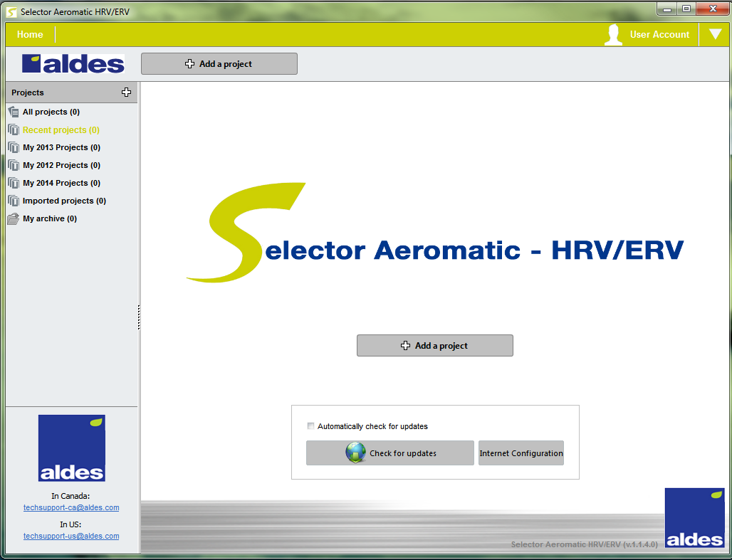
Task: Select My archive (0)
Action: (49, 218)
